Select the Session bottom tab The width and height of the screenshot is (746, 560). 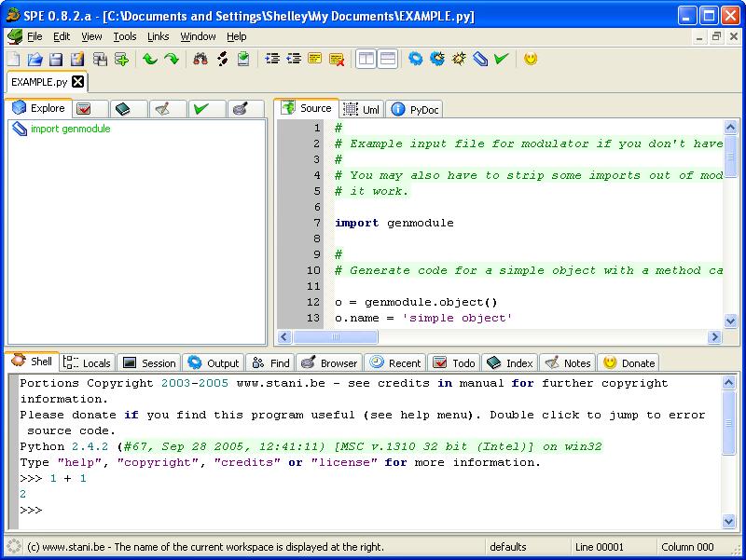click(149, 363)
